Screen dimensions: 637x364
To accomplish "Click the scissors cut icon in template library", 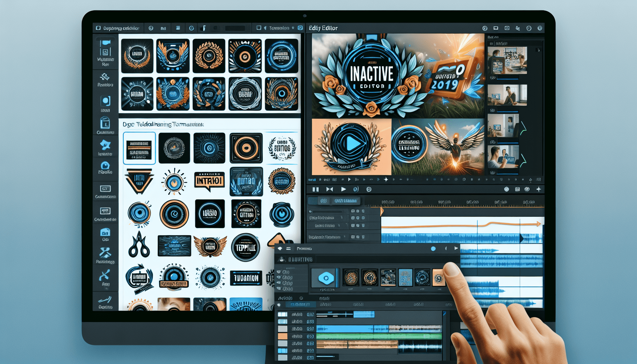I will (x=139, y=245).
